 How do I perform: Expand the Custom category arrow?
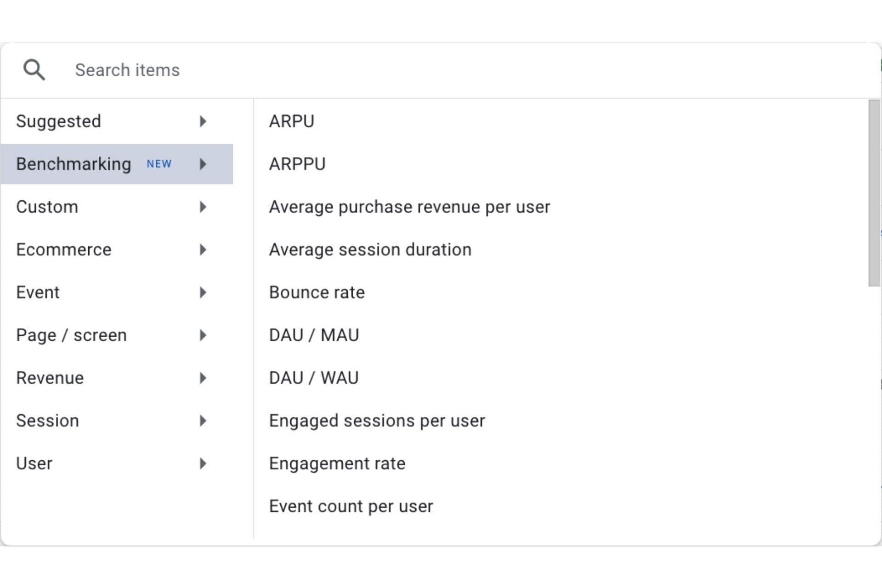click(x=203, y=207)
